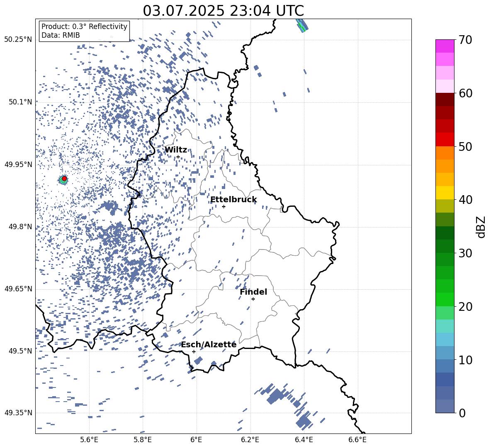Click the Wiltz city label
Viewport: 491px width, 448px height.
[176, 150]
